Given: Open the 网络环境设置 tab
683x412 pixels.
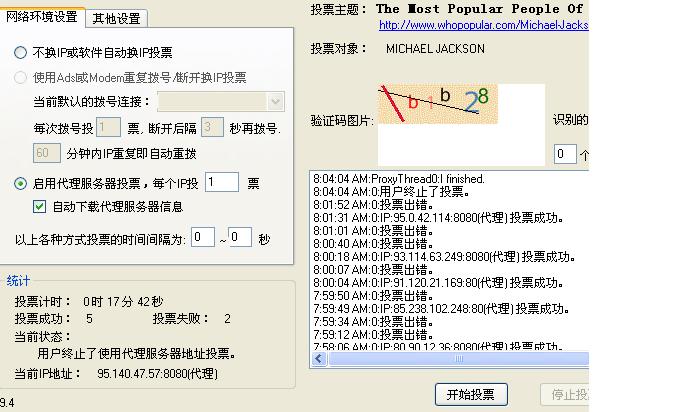Looking at the screenshot, I should click(x=42, y=17).
